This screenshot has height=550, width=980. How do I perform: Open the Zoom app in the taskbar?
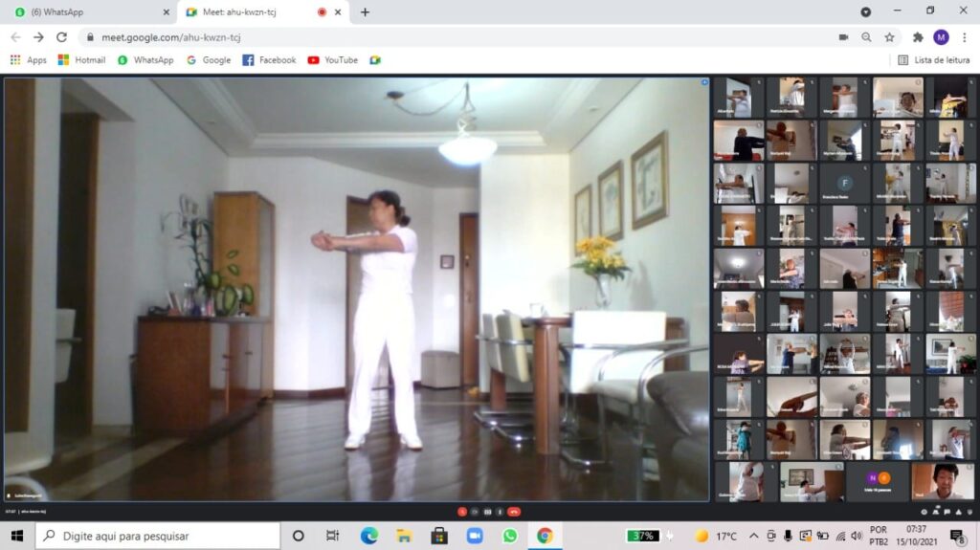coord(475,536)
